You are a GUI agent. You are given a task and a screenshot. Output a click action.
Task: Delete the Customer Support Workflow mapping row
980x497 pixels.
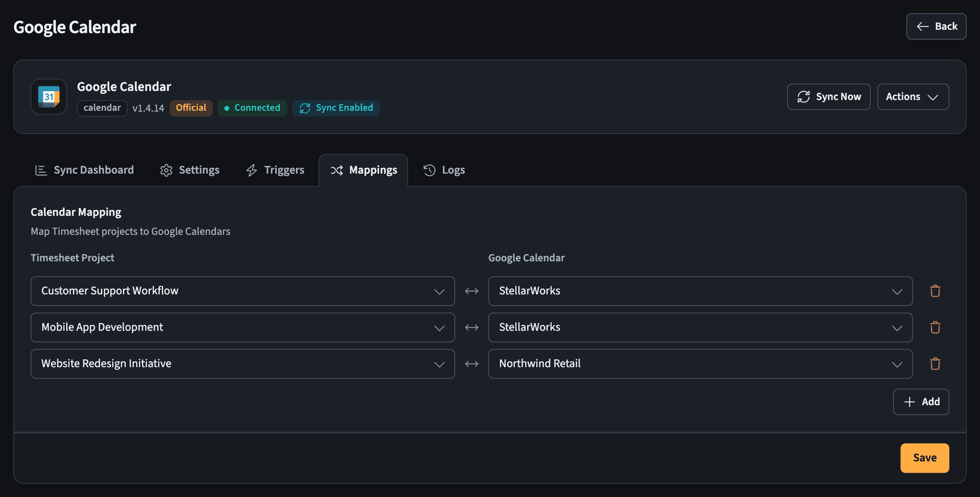coord(935,291)
